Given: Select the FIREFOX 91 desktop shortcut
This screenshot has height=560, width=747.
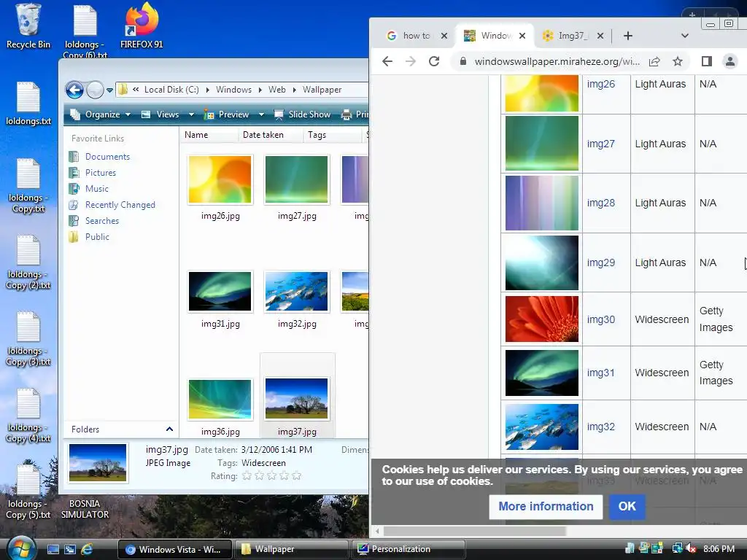Looking at the screenshot, I should pyautogui.click(x=142, y=26).
